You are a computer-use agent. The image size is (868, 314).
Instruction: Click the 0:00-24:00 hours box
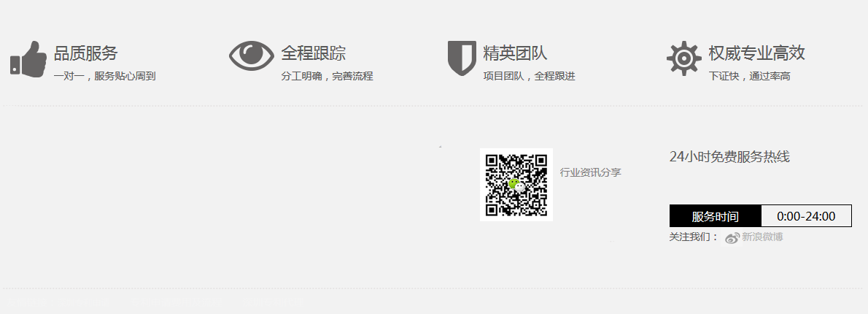click(806, 216)
